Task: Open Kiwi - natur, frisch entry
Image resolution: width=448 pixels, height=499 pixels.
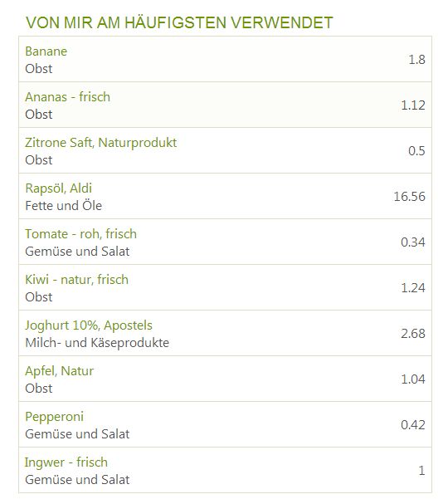Action: coord(76,280)
